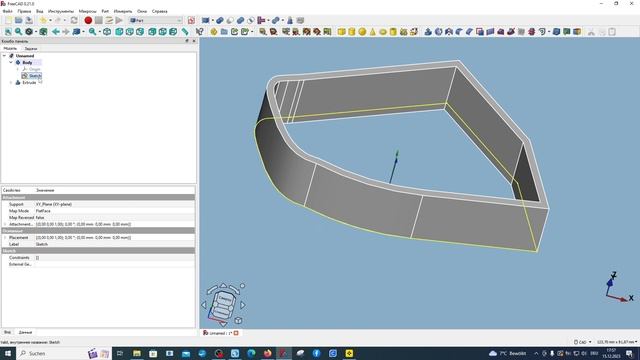Screen dimensions: 640x360
Task: Open Microsoft Edge from the taskbar
Action: tap(251, 353)
